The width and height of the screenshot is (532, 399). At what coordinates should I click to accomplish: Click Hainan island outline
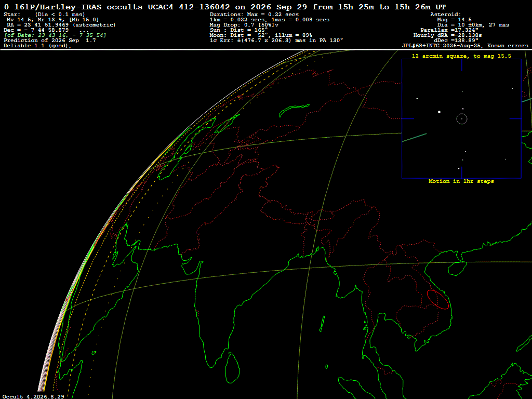(457, 269)
